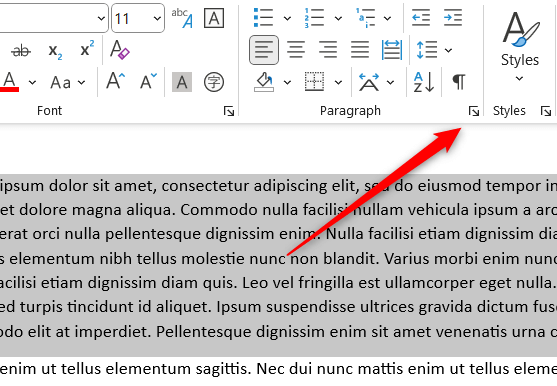Click the text "Commodo nulla" in the document
This screenshot has width=557, height=386.
point(239,210)
